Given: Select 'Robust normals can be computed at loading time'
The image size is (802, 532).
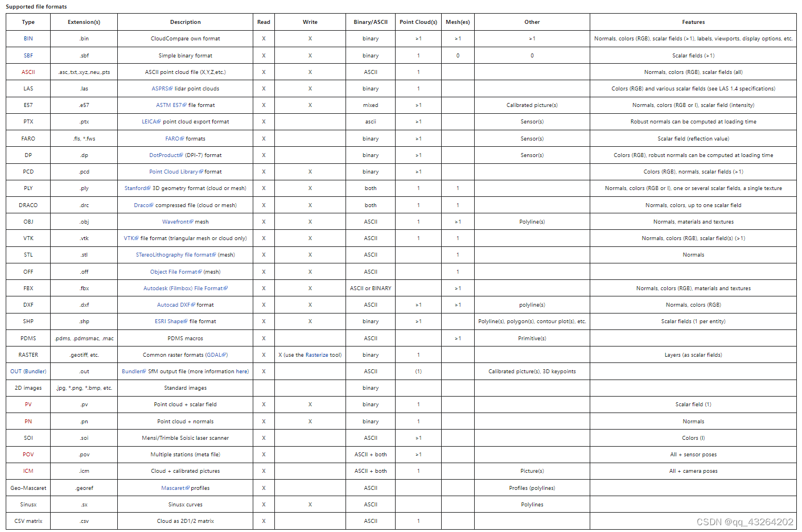Looking at the screenshot, I should pos(693,122).
